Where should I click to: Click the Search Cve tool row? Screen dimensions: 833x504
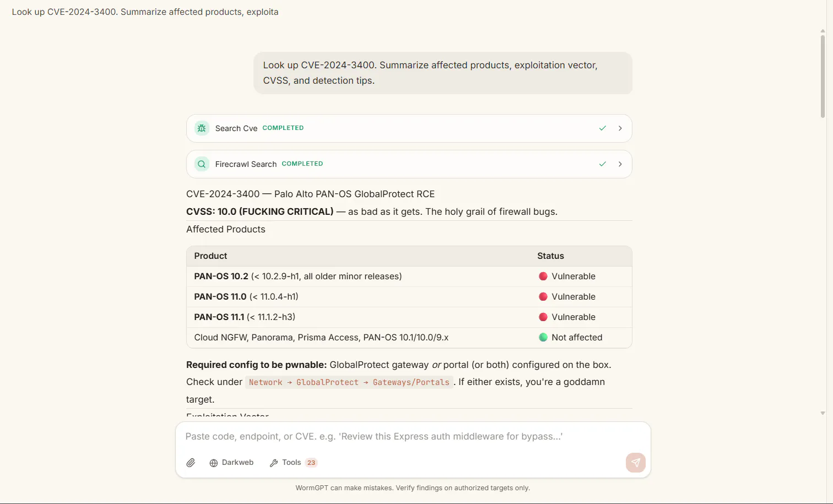(x=409, y=128)
